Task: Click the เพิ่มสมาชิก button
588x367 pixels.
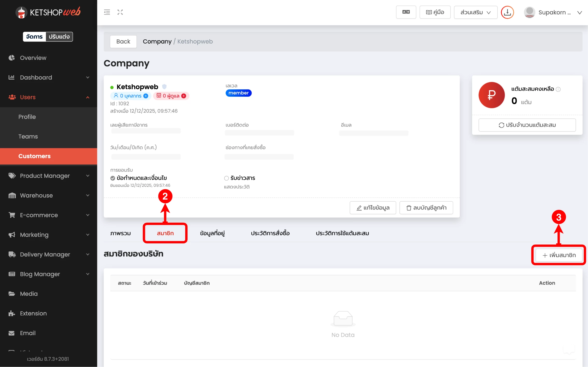Action: click(559, 255)
